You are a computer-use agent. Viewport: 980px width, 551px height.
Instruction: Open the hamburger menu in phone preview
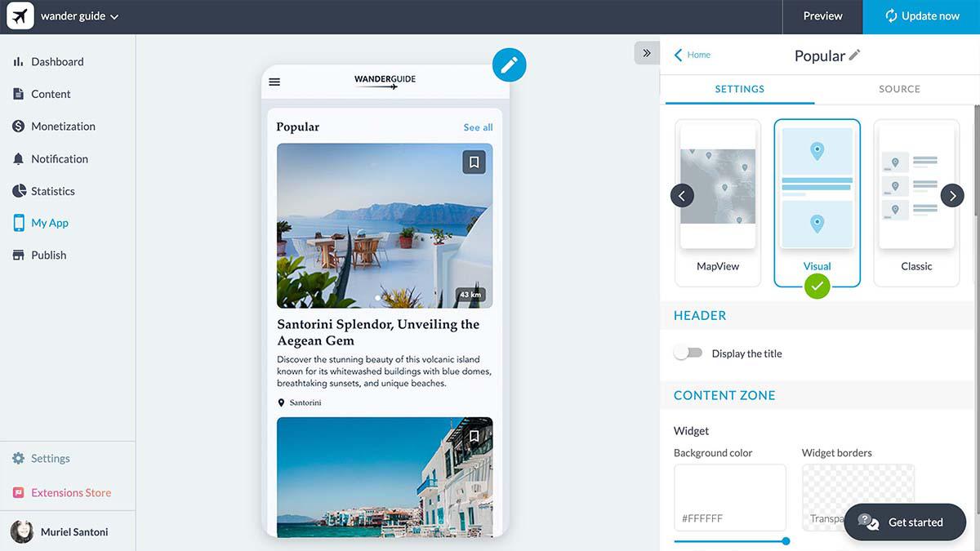pyautogui.click(x=274, y=82)
